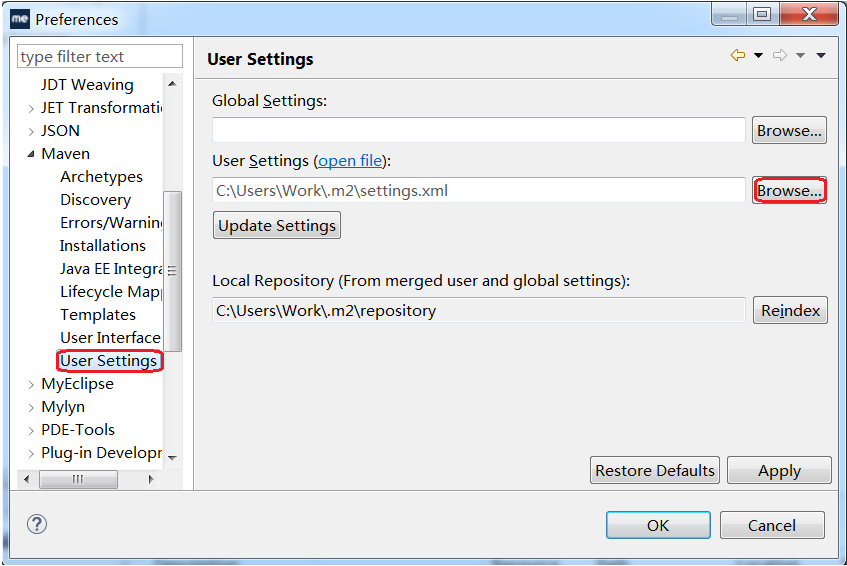This screenshot has height=566, width=847.
Task: Click tree scrollbar down arrow
Action: 172,458
